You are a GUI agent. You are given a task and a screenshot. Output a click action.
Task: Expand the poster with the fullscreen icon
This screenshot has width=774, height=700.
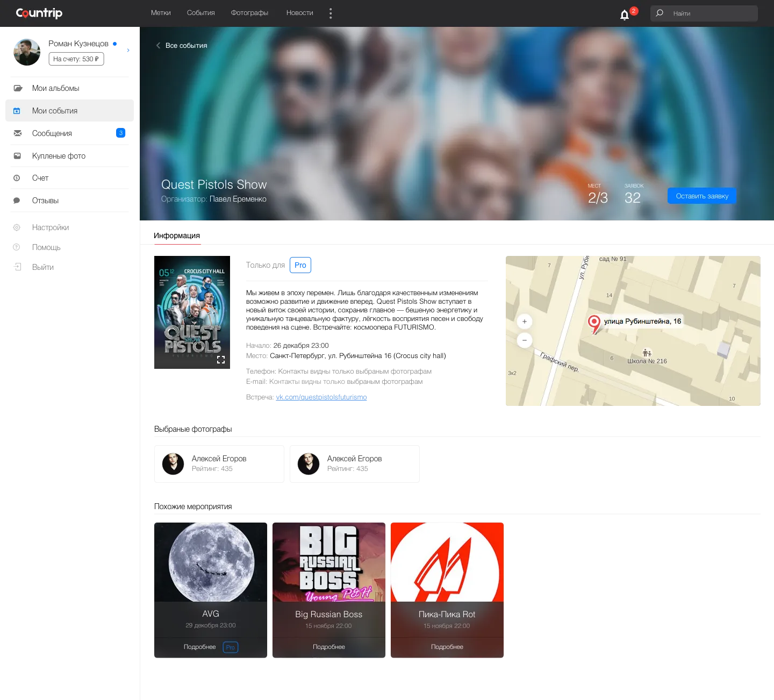coord(221,360)
